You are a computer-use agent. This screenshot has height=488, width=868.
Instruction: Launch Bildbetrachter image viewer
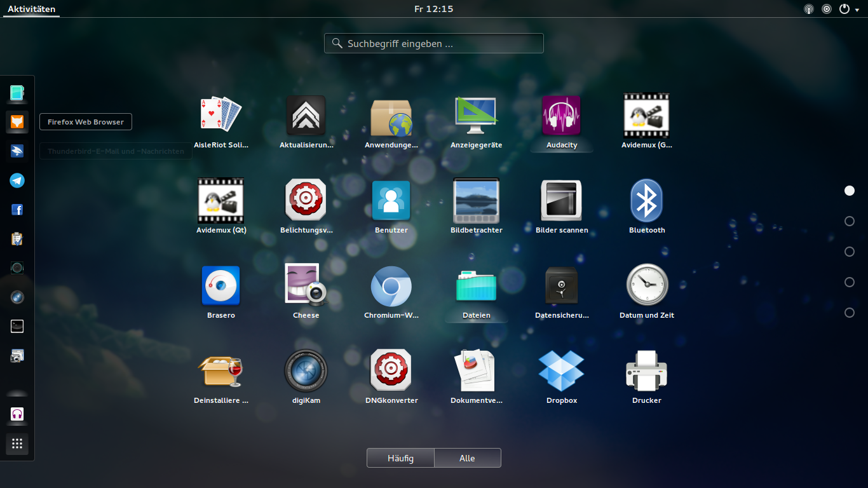tap(477, 201)
